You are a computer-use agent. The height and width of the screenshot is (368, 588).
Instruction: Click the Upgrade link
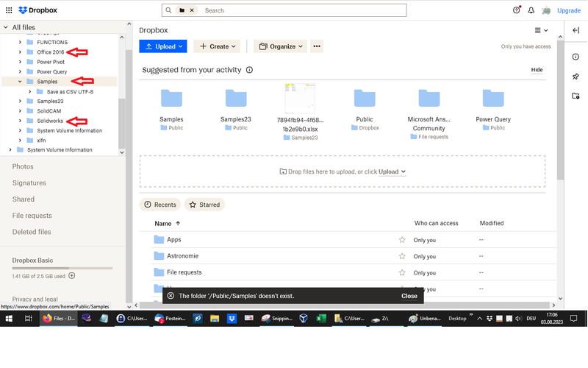point(569,10)
